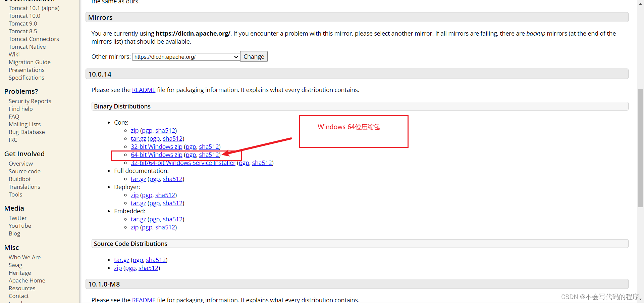Open pgp for Full documentation tar.gz

(155, 179)
